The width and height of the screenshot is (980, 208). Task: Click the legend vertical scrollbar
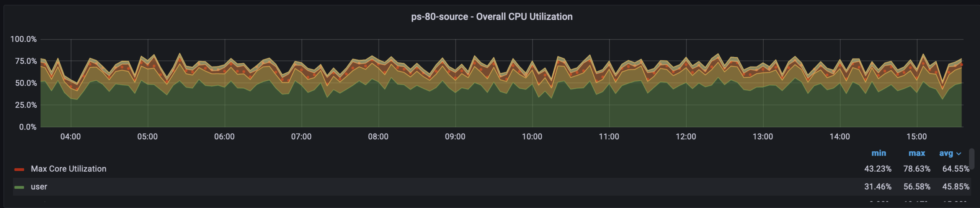pyautogui.click(x=971, y=159)
